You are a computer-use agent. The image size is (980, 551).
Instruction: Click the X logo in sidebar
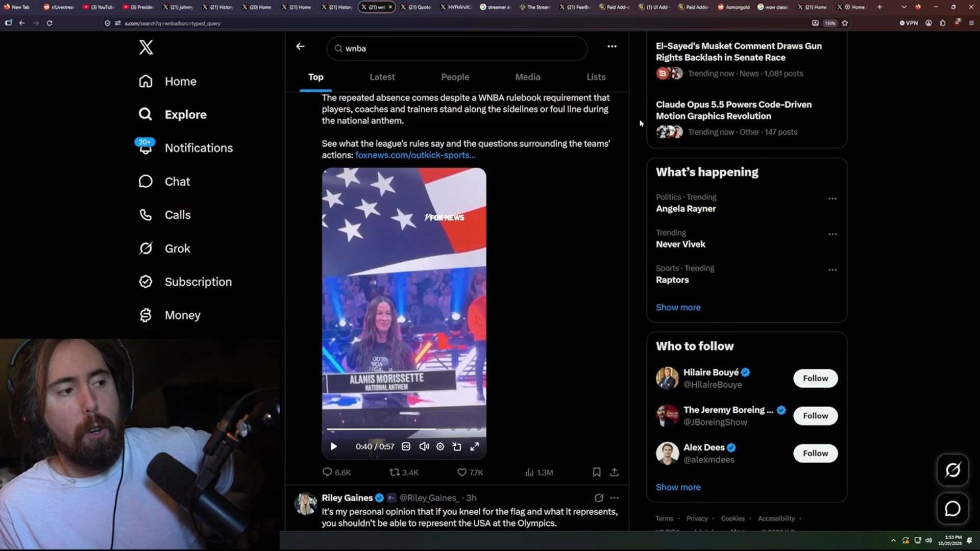pyautogui.click(x=146, y=47)
